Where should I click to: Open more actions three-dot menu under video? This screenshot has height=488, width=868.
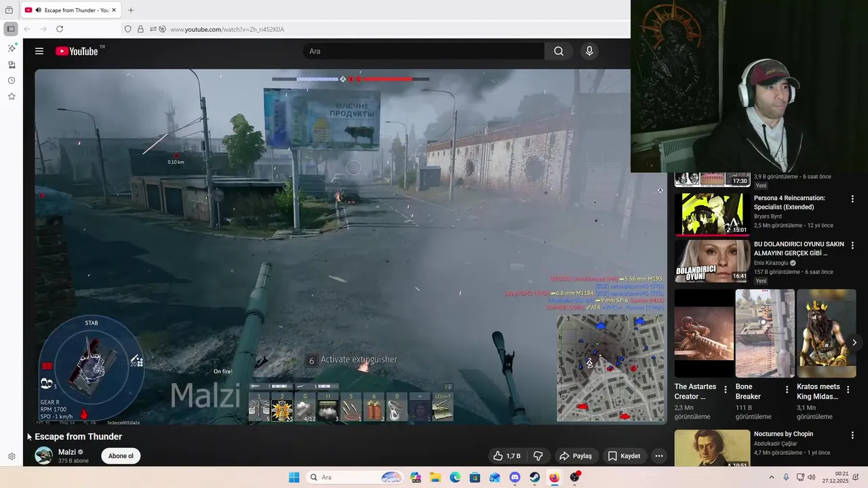click(x=658, y=456)
